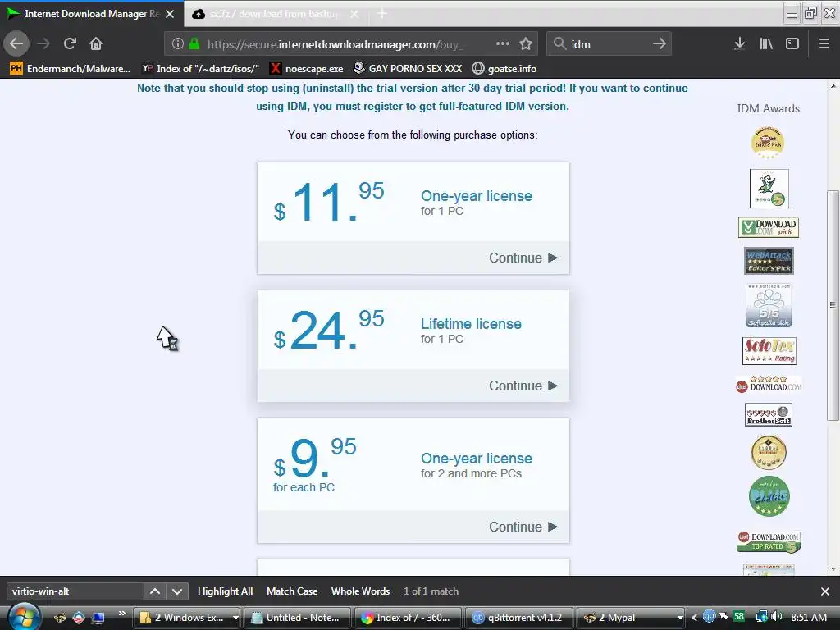Click the WebAttack Editor's Pick badge
This screenshot has width=840, height=630.
point(769,261)
